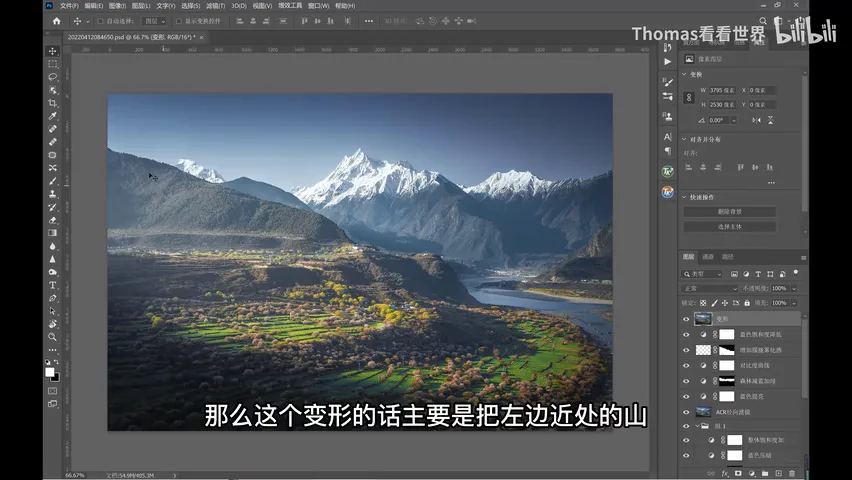Open the Actions play-button panel icon

click(668, 61)
